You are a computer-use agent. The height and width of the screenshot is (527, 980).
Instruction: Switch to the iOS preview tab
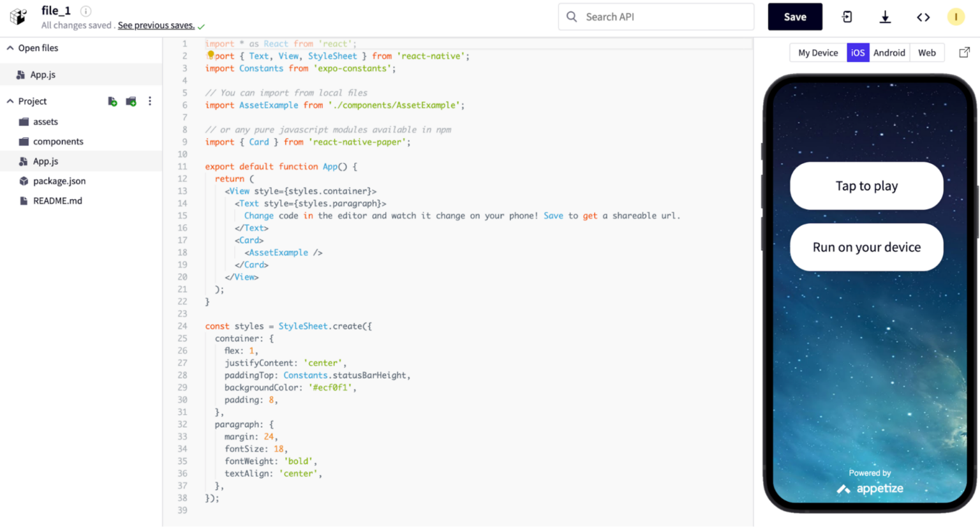tap(857, 52)
